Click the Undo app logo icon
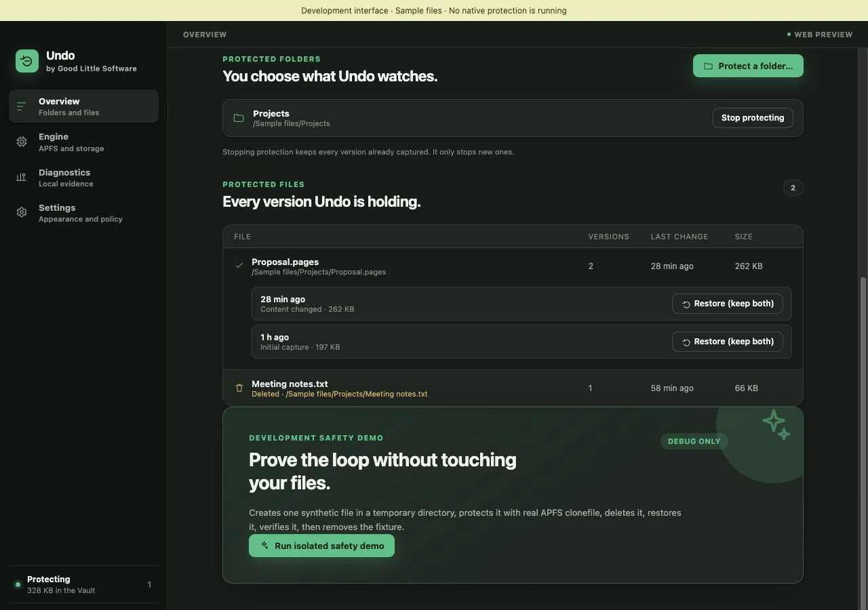 coord(27,61)
